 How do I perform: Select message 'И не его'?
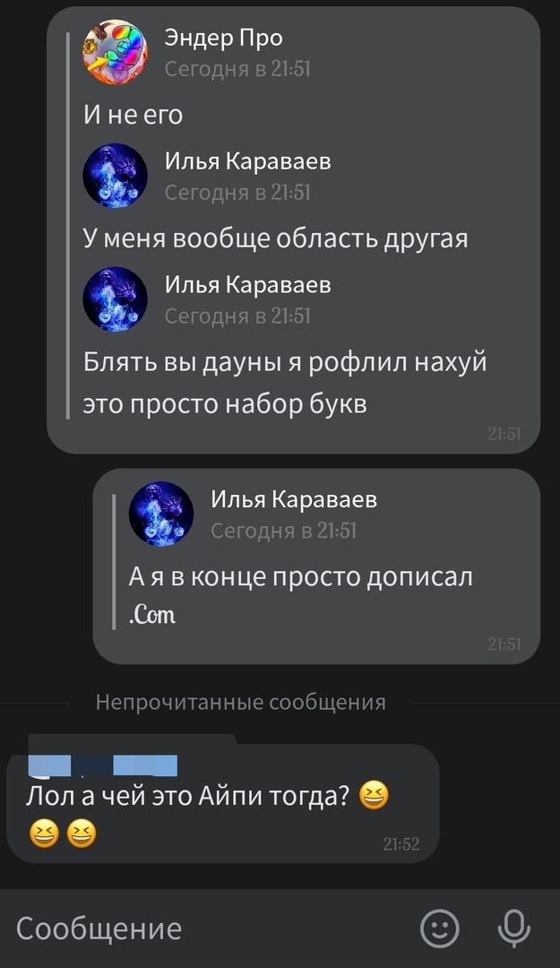tap(134, 115)
